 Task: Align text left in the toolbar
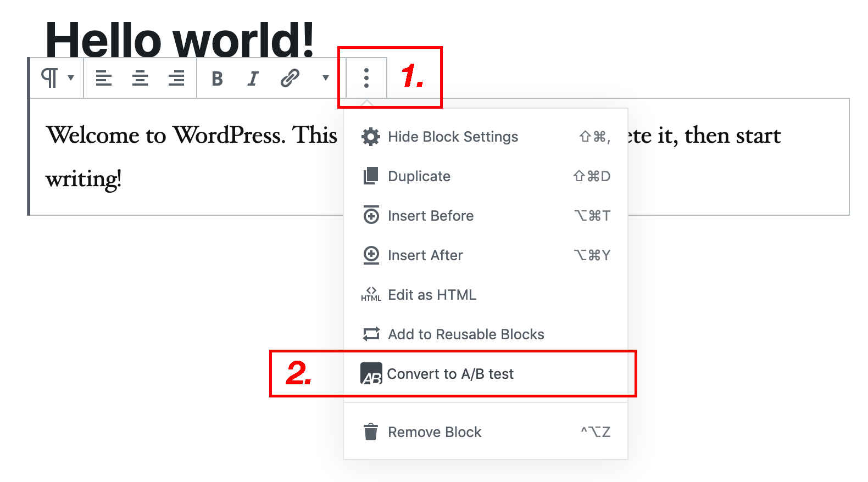click(x=103, y=78)
